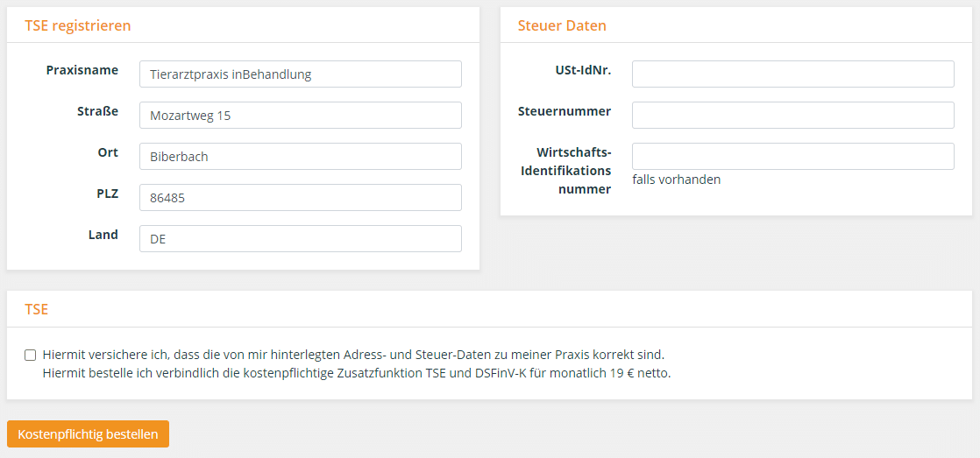Click the Wirtschafts-Identifikationsnummer label
The height and width of the screenshot is (458, 980).
point(565,171)
